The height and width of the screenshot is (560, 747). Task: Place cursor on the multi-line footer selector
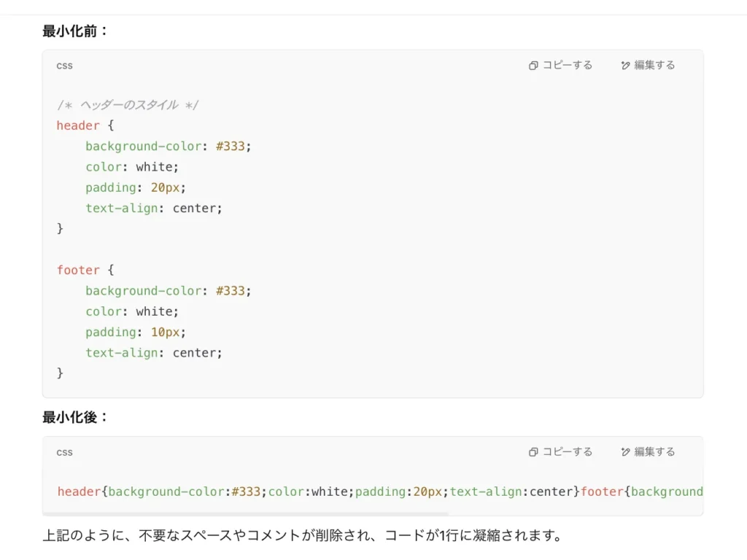click(78, 270)
